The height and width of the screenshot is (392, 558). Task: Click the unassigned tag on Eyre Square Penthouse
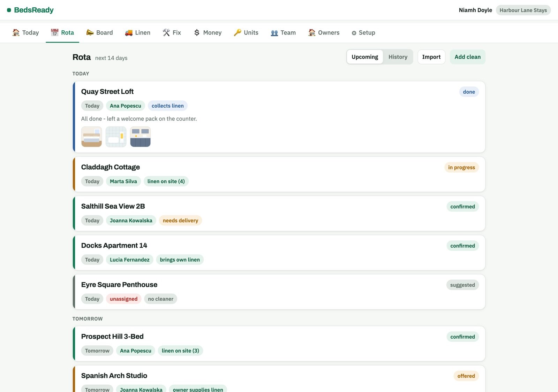coord(123,299)
